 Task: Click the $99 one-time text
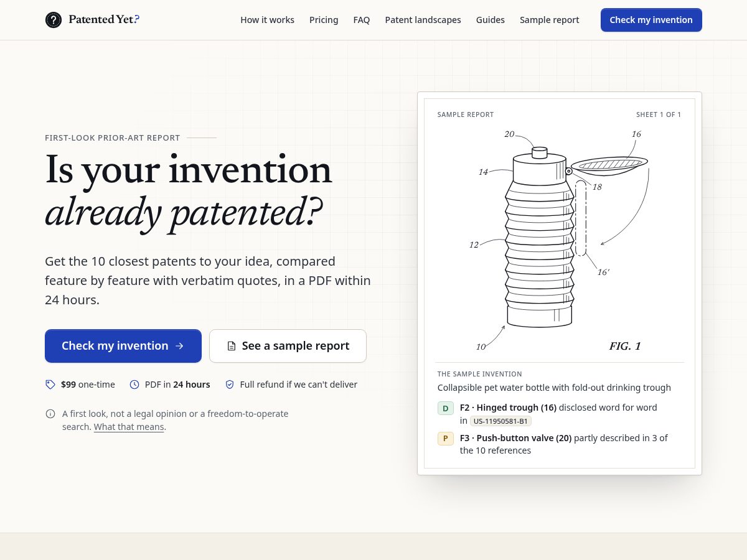[x=88, y=385]
